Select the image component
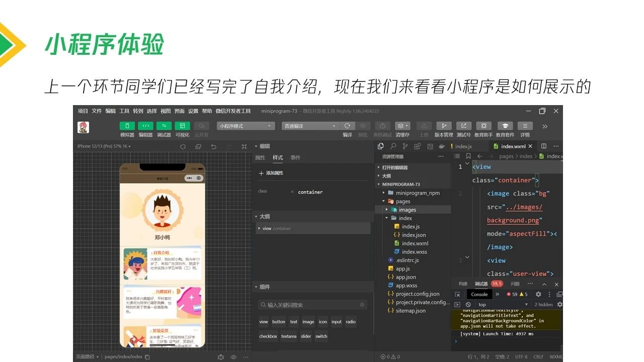This screenshot has height=362, width=644. point(308,322)
